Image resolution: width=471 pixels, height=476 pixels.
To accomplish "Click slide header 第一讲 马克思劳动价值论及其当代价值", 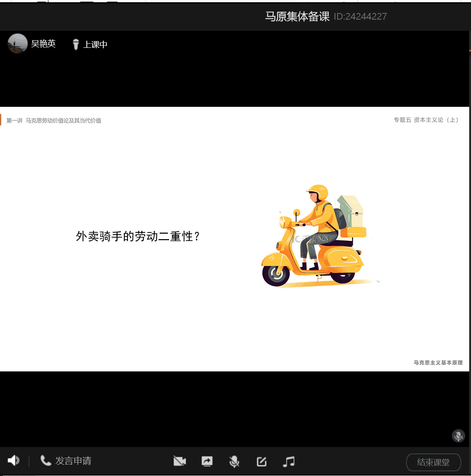I will point(54,121).
